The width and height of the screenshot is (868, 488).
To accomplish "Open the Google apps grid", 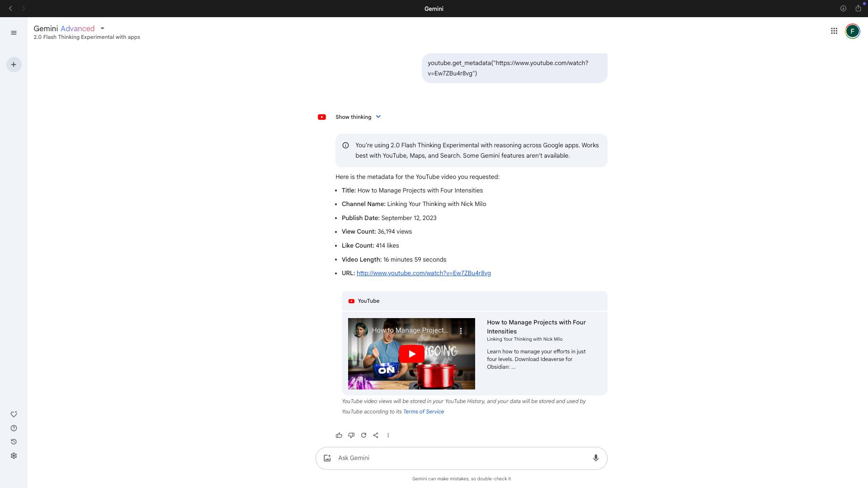I will pos(834,31).
